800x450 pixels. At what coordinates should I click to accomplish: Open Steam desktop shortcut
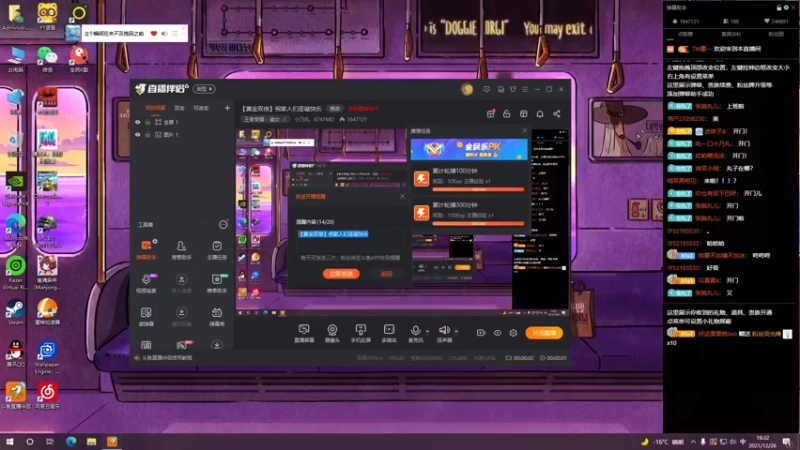pyautogui.click(x=15, y=312)
